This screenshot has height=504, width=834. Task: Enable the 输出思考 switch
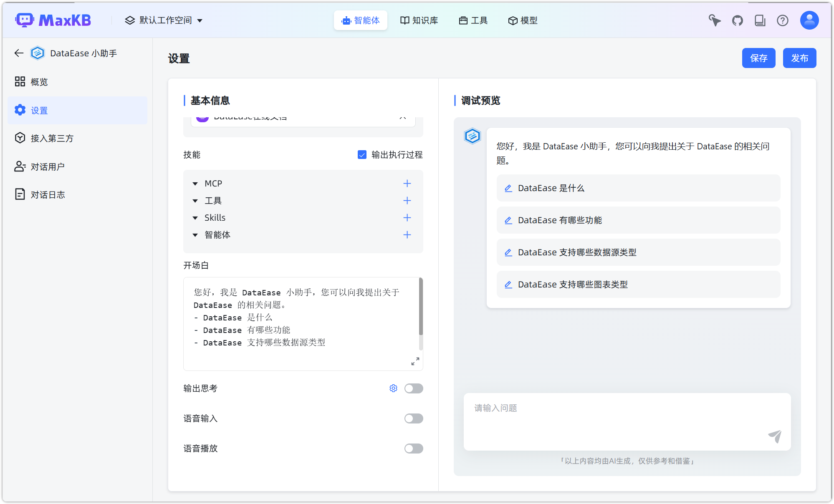point(414,388)
